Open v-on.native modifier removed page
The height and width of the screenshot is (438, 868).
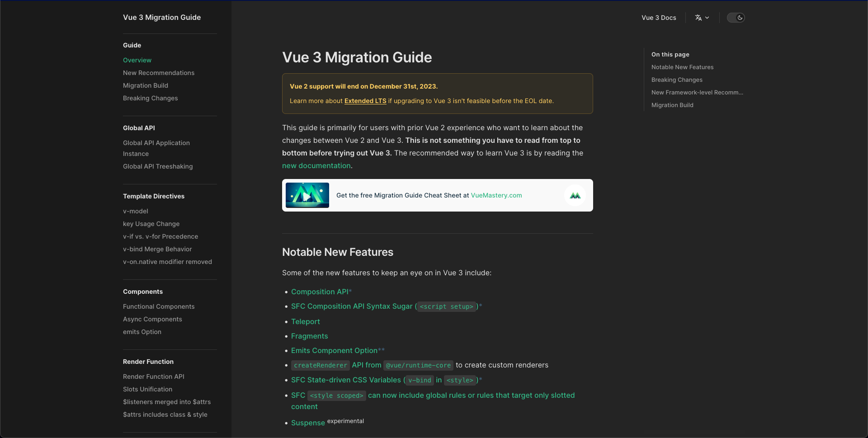pos(167,262)
